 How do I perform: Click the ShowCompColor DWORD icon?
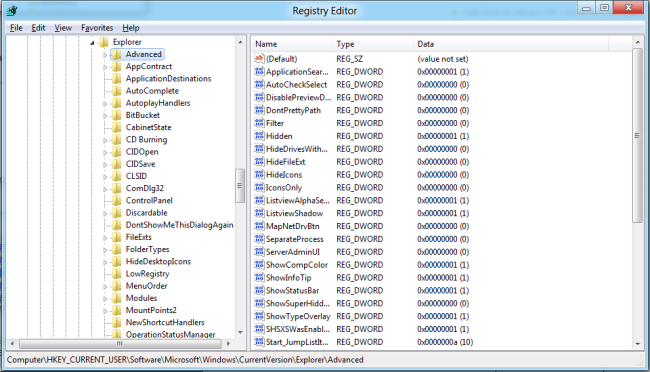pyautogui.click(x=259, y=264)
